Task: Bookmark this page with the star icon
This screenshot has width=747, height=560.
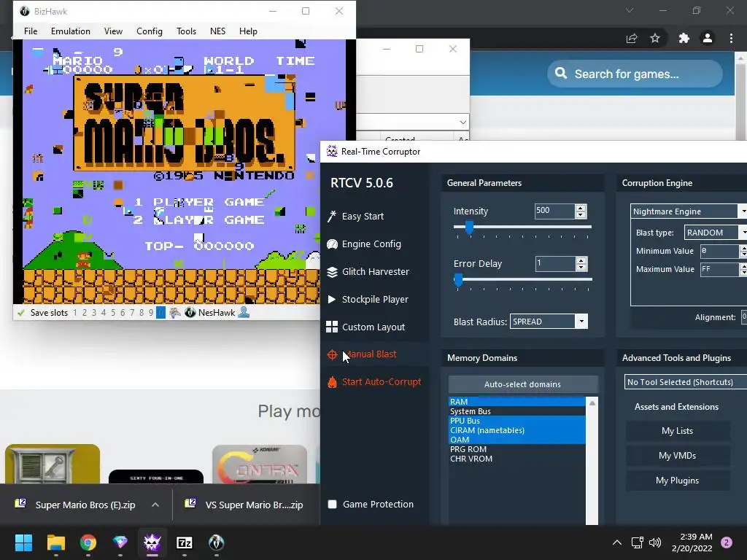Action: click(x=655, y=38)
